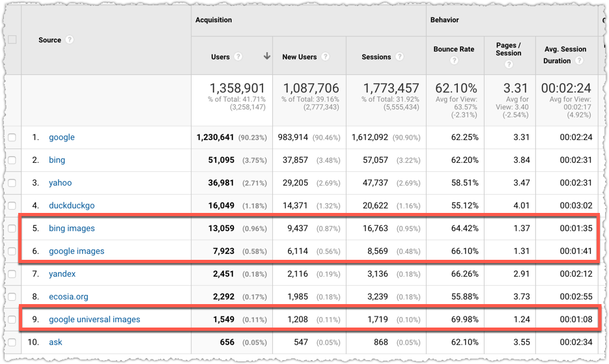
Task: Toggle the select-all checkbox in header
Action: (x=12, y=40)
